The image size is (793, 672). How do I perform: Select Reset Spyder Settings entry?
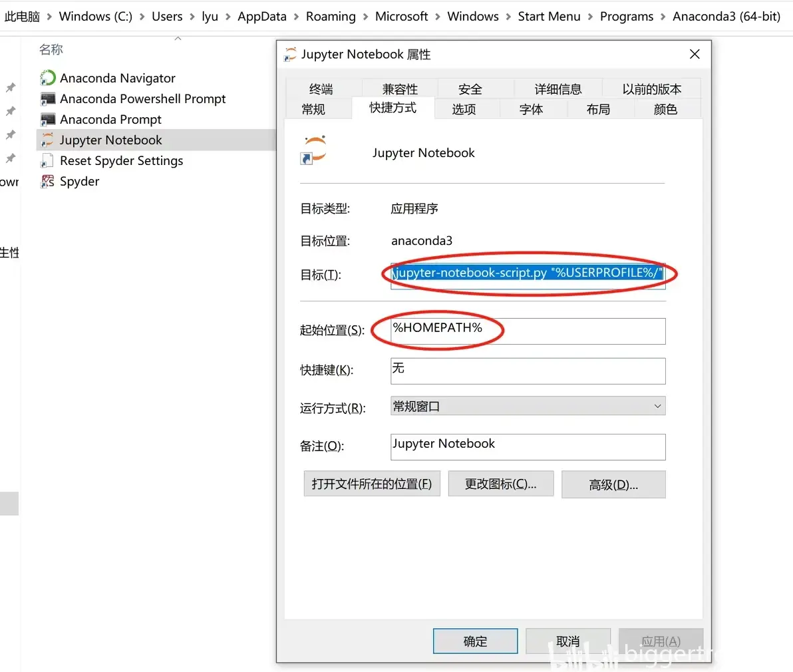pos(121,161)
